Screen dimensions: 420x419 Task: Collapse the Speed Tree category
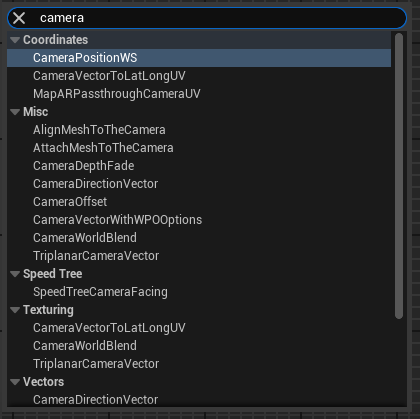(15, 274)
